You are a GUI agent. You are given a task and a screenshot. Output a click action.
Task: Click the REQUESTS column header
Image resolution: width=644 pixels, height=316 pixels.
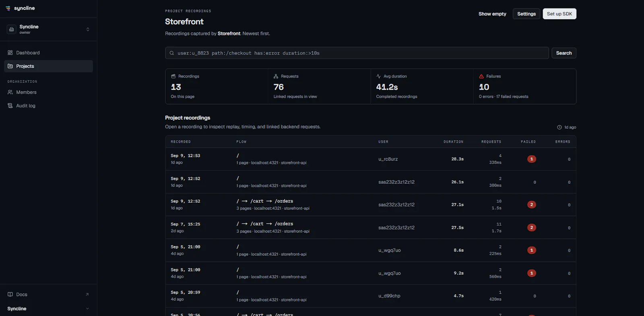click(491, 142)
